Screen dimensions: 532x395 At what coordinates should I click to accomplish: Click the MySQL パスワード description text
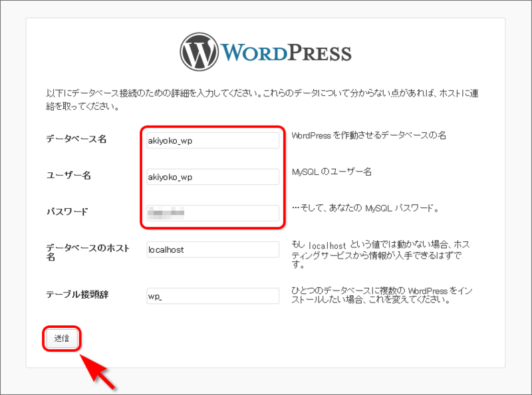[365, 208]
